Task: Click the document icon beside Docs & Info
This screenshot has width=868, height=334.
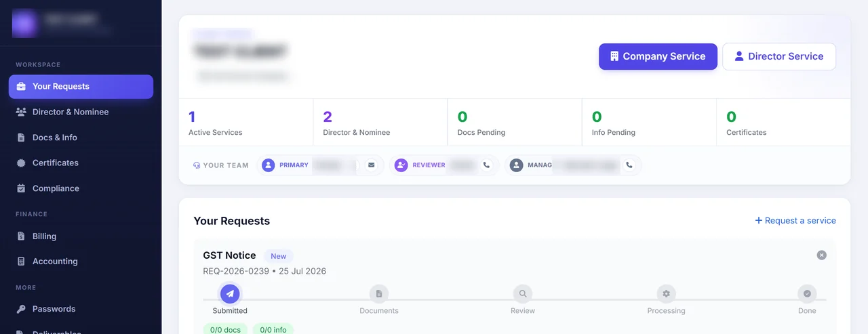Action: tap(21, 138)
